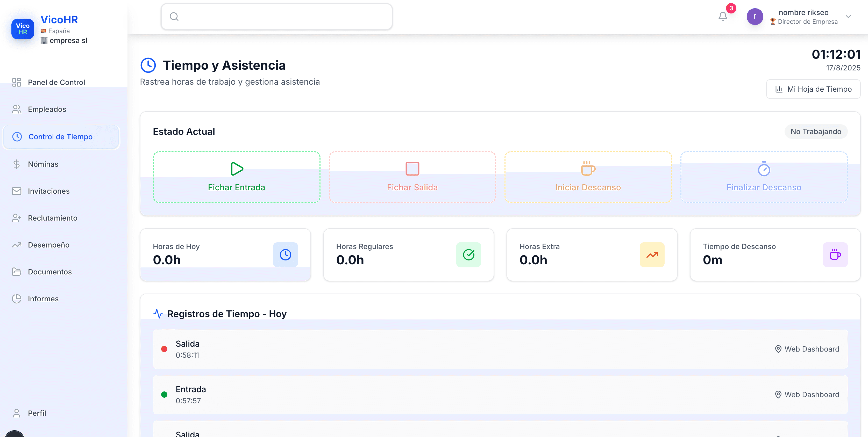Click the Documentos folder icon
The height and width of the screenshot is (437, 868).
click(17, 272)
